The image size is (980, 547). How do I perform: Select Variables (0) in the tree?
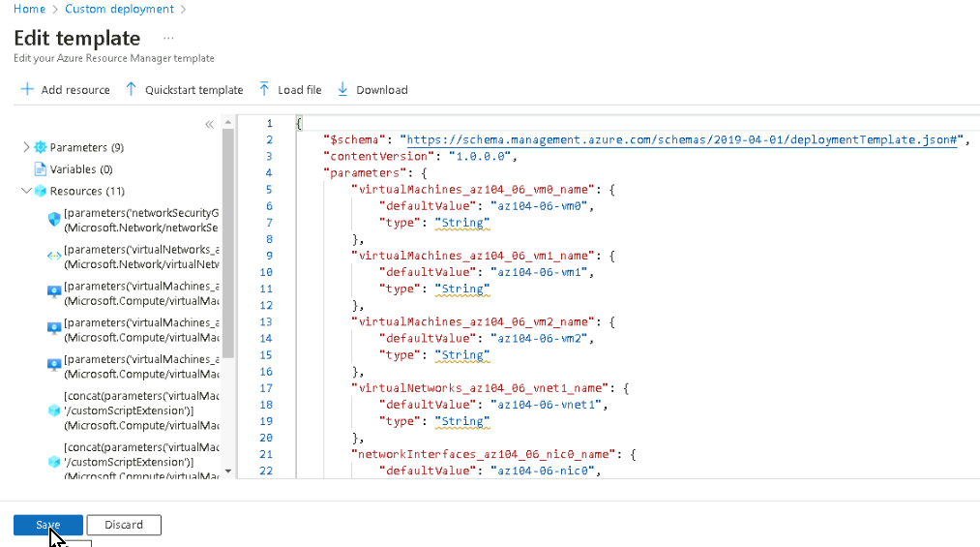point(81,169)
